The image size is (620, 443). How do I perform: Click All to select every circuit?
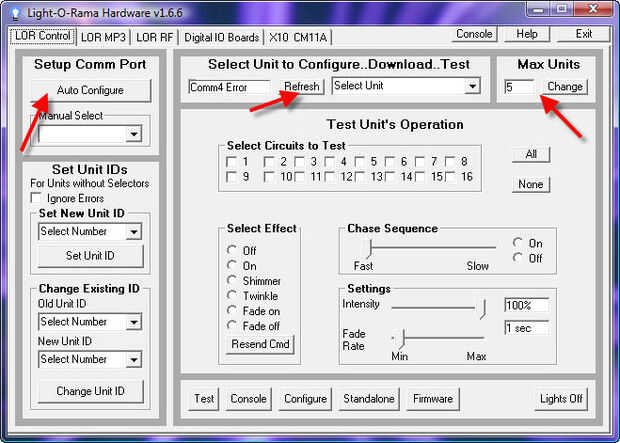(x=531, y=154)
